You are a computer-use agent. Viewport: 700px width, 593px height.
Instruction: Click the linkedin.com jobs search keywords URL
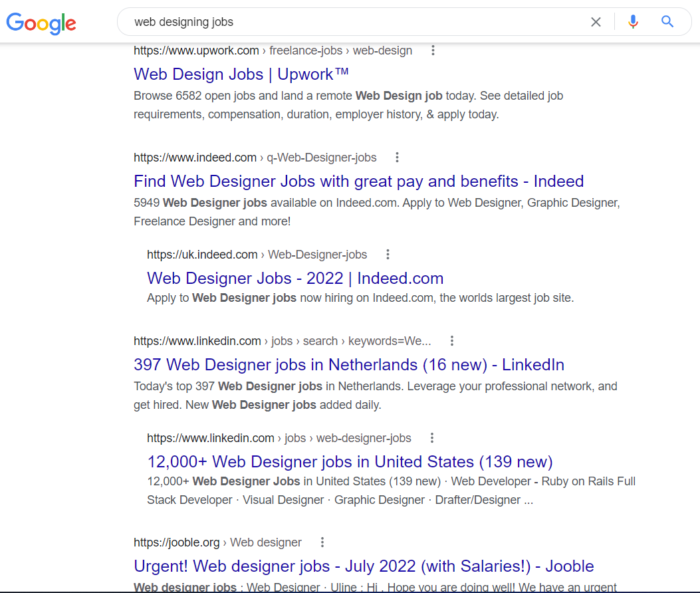coord(282,341)
